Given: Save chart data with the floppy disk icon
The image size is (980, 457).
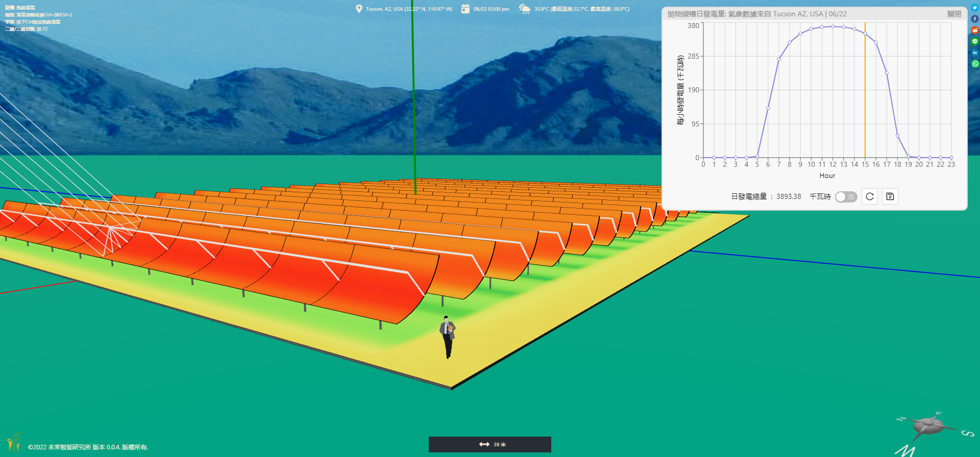Looking at the screenshot, I should tap(890, 196).
